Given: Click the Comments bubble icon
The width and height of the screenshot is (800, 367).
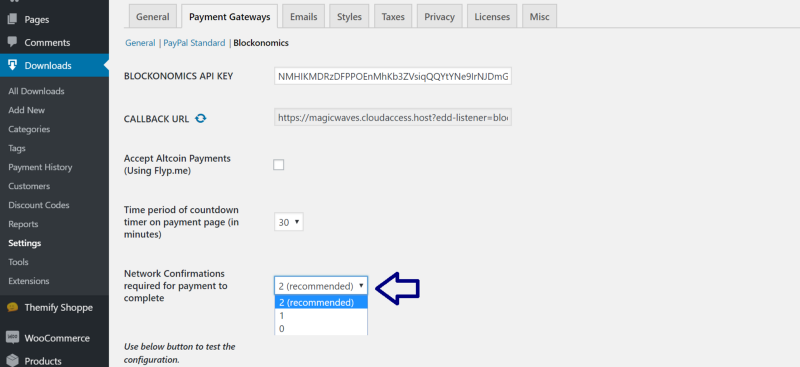Looking at the screenshot, I should (x=12, y=42).
